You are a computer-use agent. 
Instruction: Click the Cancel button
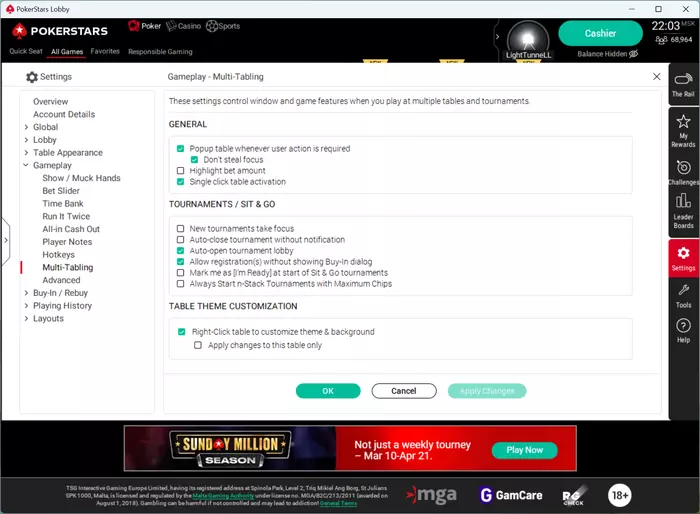click(x=404, y=391)
